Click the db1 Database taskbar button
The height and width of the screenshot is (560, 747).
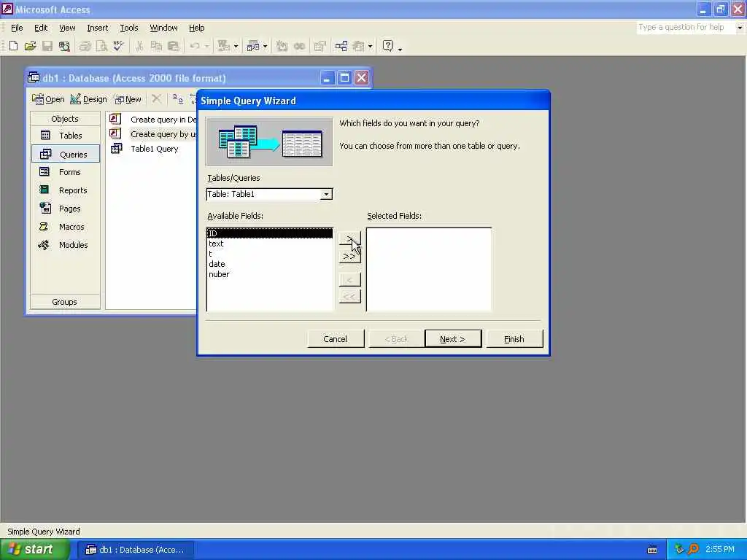point(135,550)
